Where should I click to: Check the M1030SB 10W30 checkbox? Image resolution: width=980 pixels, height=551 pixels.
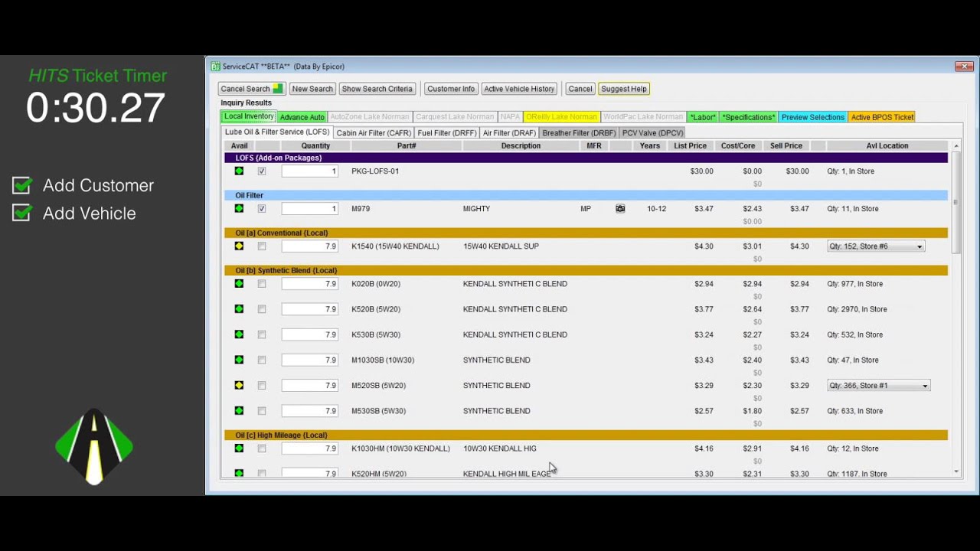(x=262, y=360)
